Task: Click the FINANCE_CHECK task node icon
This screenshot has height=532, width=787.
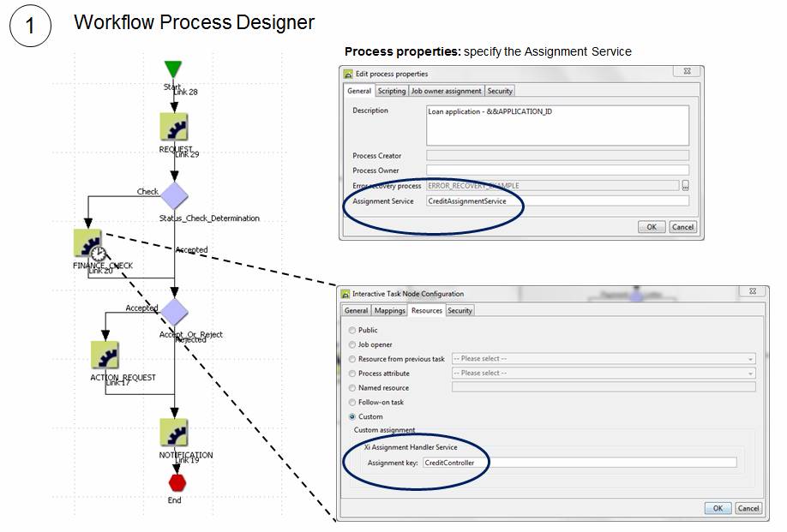Action: click(88, 243)
